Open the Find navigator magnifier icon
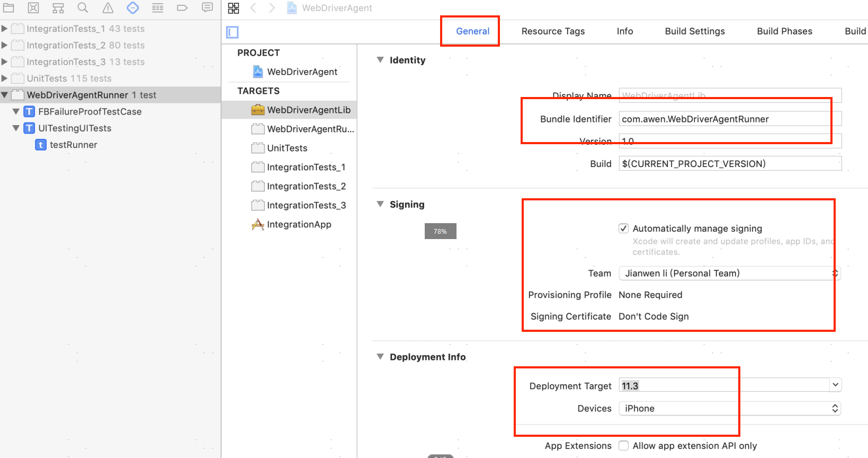 (83, 7)
